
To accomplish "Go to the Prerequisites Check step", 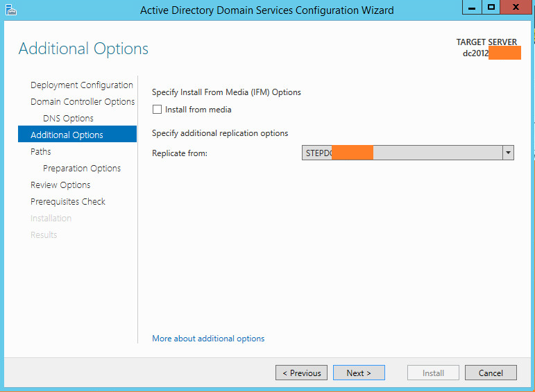I will [68, 202].
